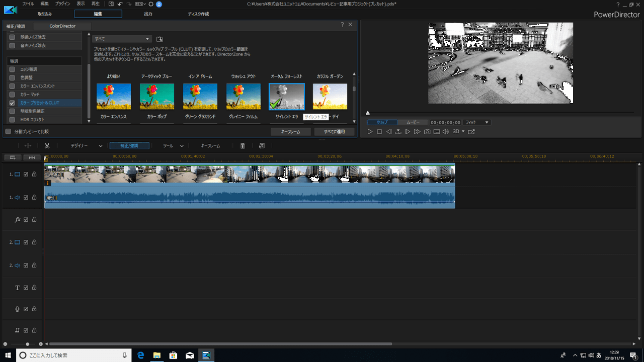Enable the 音声ノイズ除去 checkbox

[x=12, y=45]
